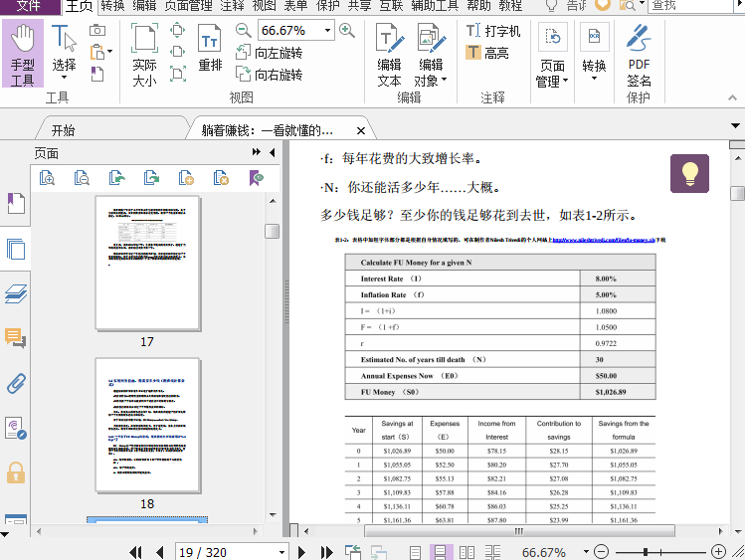
Task: Click the snapshot camera icon
Action: click(97, 30)
